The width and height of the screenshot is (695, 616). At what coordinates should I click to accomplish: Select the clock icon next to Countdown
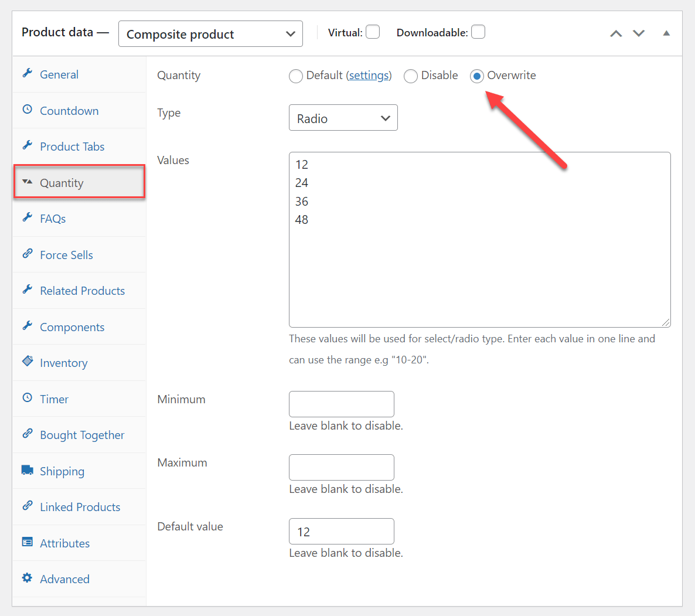pyautogui.click(x=27, y=110)
